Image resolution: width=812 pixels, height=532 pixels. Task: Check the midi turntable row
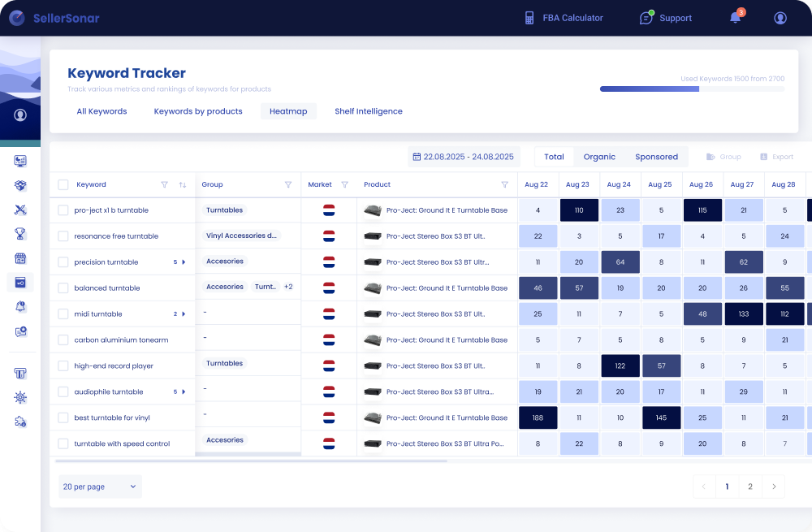(63, 314)
